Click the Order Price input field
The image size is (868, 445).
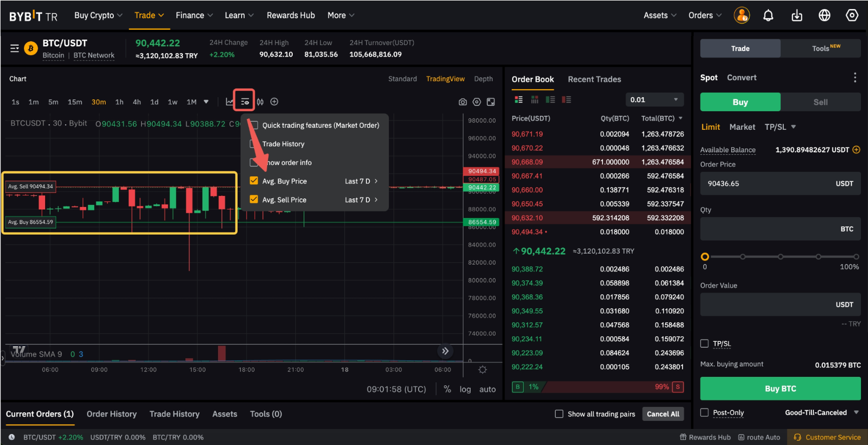pyautogui.click(x=767, y=183)
